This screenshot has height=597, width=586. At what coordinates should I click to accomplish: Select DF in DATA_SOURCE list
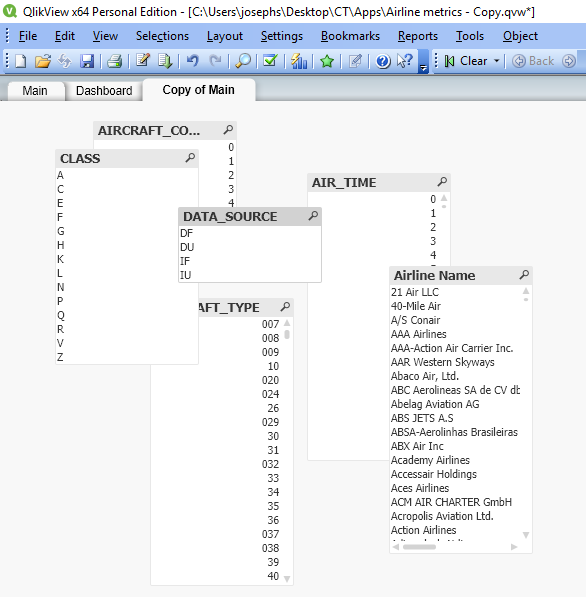(x=250, y=233)
